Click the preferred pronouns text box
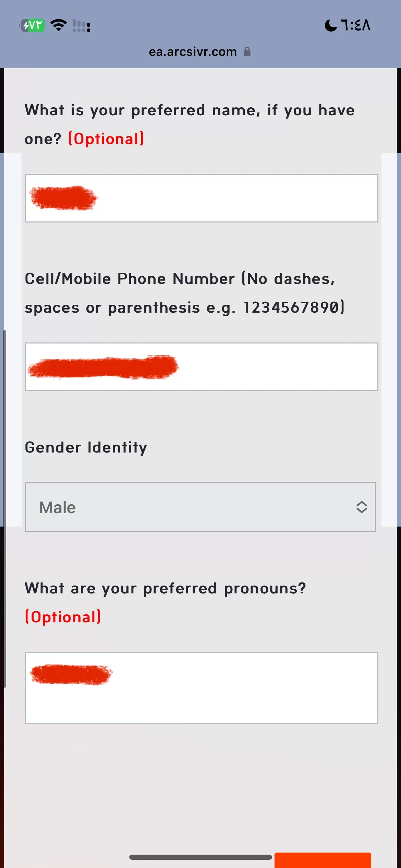401x868 pixels. (201, 688)
